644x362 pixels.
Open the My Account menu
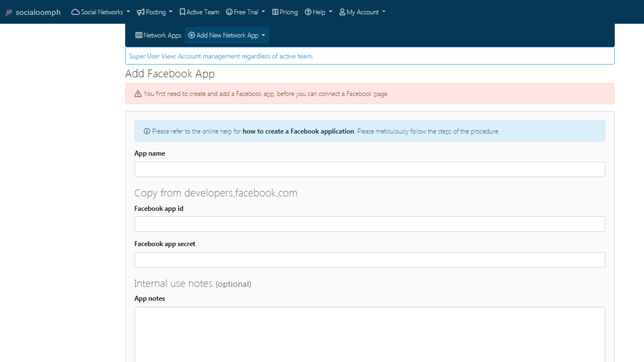(362, 12)
